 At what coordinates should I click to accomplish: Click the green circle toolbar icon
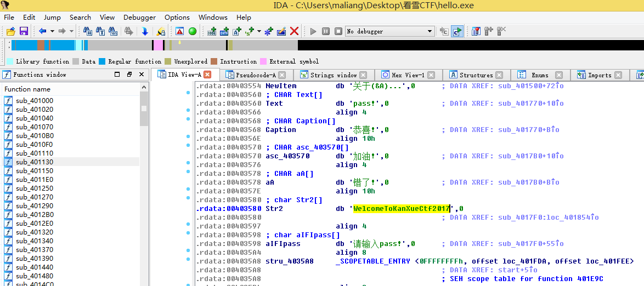click(193, 31)
